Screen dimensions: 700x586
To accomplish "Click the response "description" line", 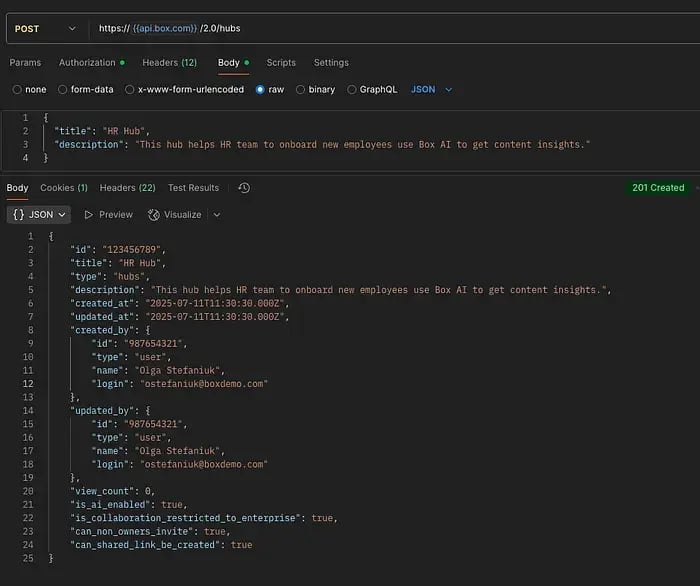I will click(x=341, y=290).
